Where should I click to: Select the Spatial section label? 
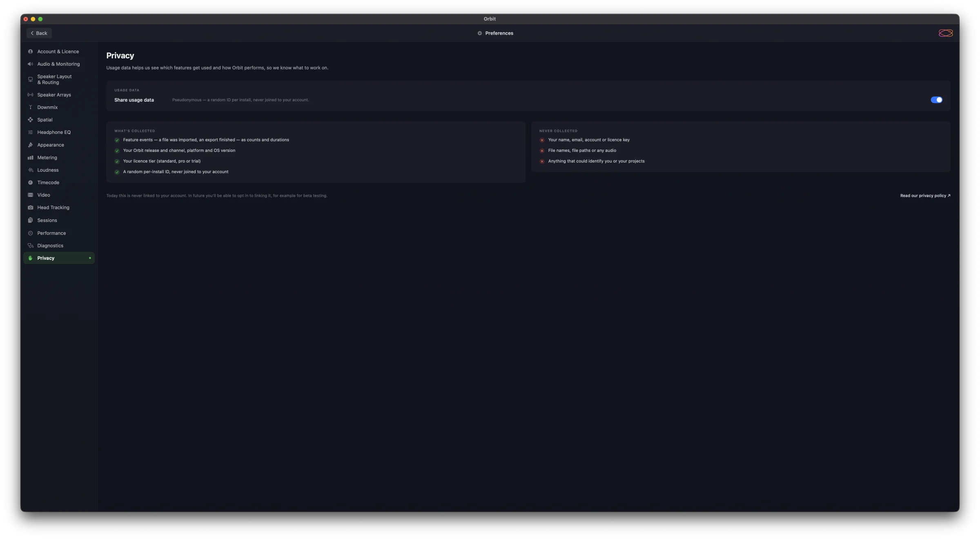coord(45,120)
